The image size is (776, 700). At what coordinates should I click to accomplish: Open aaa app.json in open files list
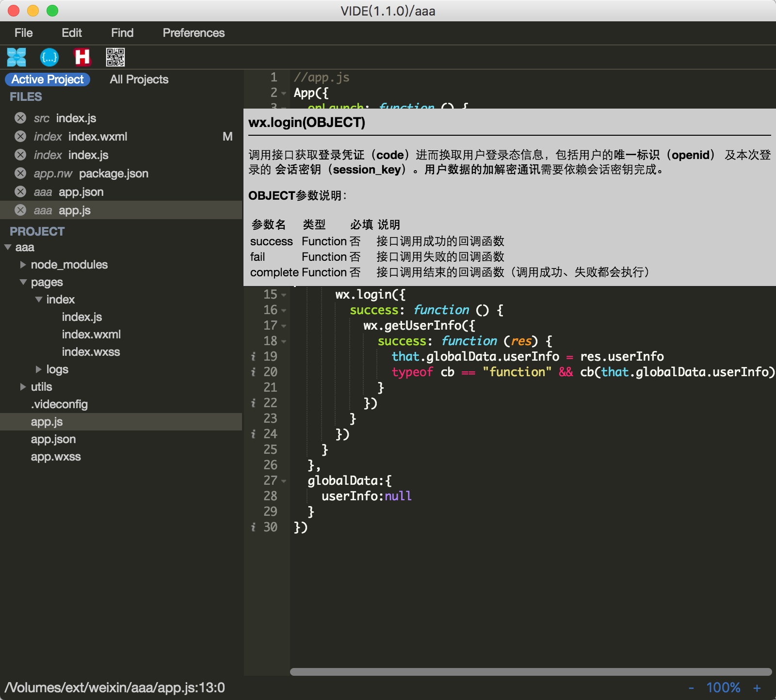[68, 192]
